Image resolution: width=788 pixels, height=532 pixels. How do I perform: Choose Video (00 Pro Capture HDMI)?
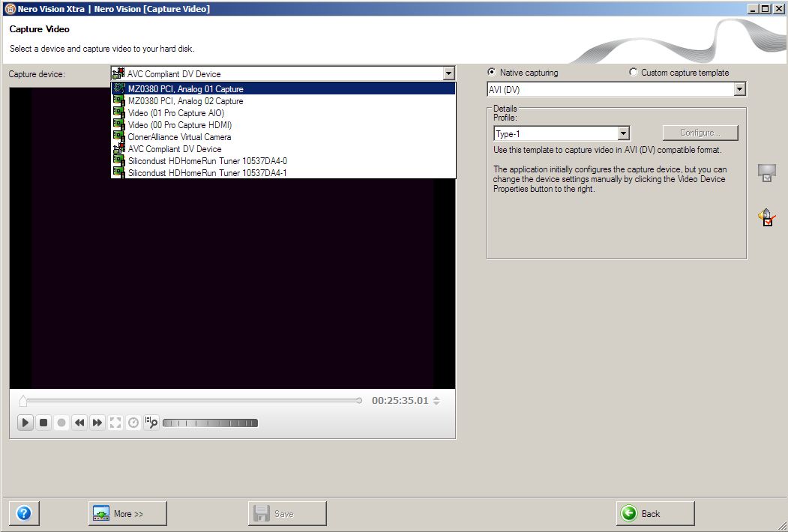click(x=283, y=125)
